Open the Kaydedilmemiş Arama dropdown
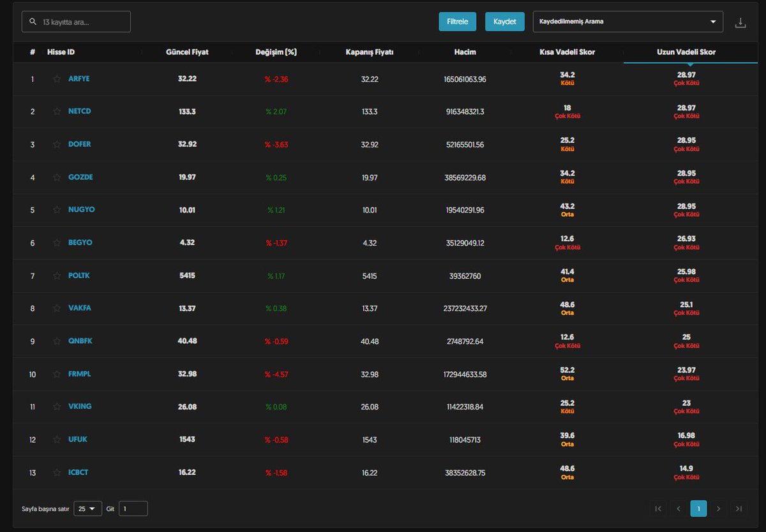The height and width of the screenshot is (532, 766). 628,22
